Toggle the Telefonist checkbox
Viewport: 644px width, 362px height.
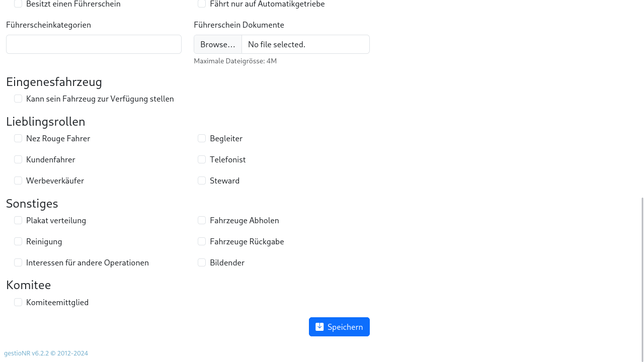202,159
